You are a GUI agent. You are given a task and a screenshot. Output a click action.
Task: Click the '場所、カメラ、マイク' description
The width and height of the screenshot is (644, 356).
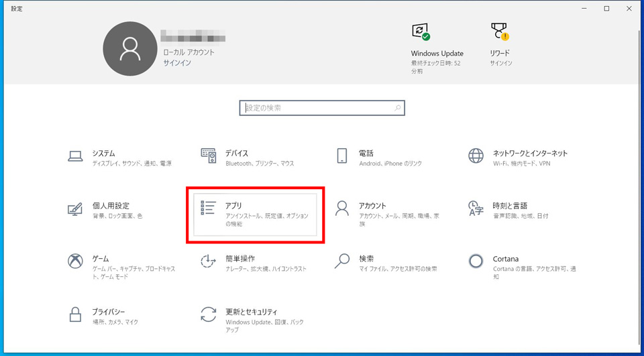tap(115, 322)
